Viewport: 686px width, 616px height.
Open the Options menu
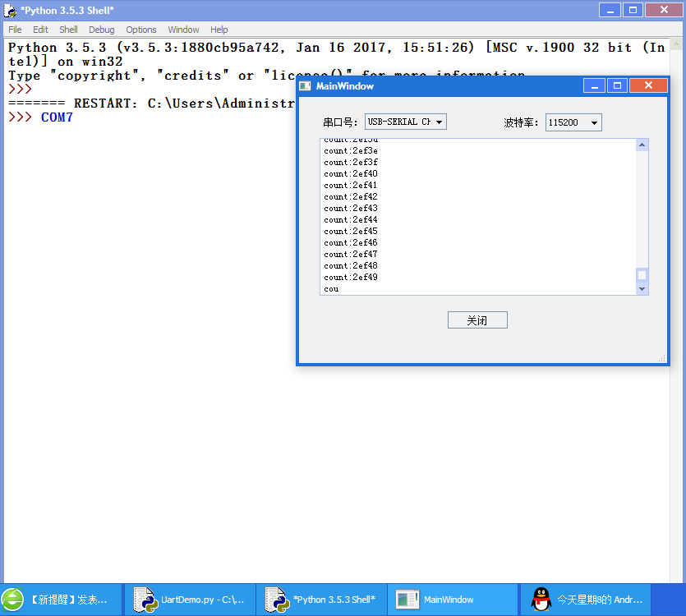pyautogui.click(x=141, y=30)
